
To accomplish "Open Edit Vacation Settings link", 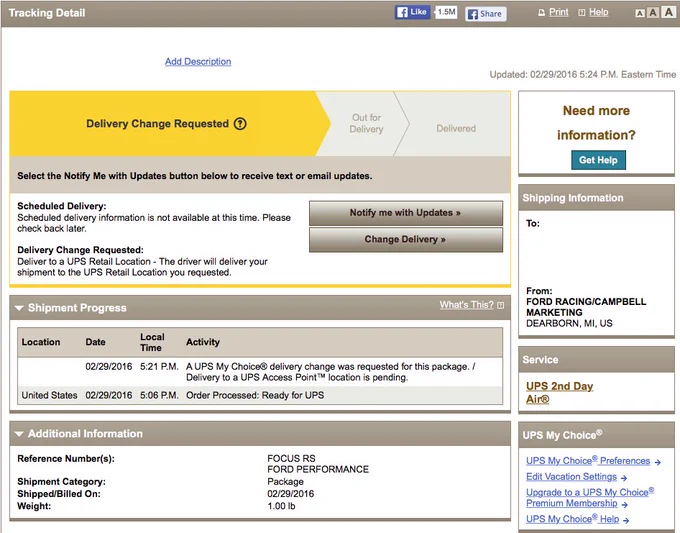I will point(571,477).
